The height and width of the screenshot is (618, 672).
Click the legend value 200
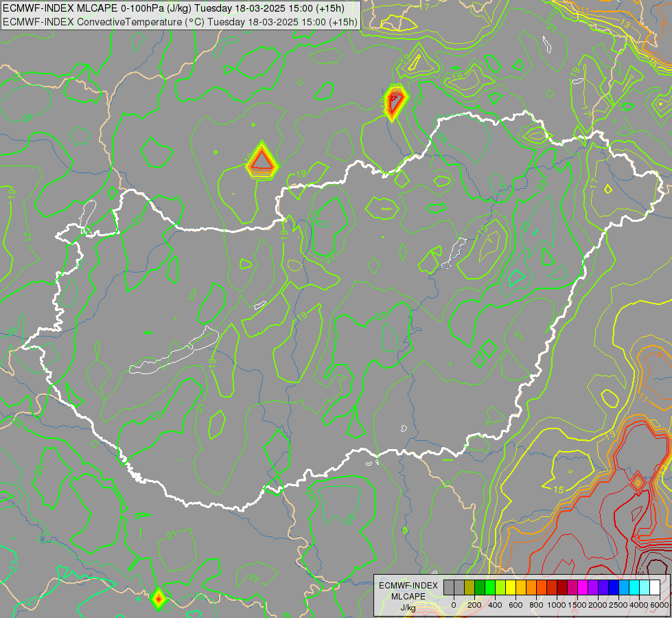[474, 605]
